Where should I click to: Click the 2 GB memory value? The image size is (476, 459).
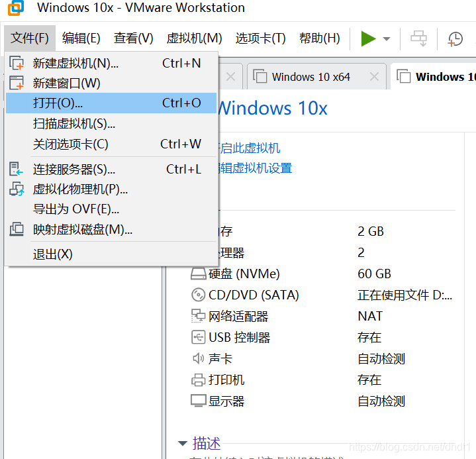370,231
